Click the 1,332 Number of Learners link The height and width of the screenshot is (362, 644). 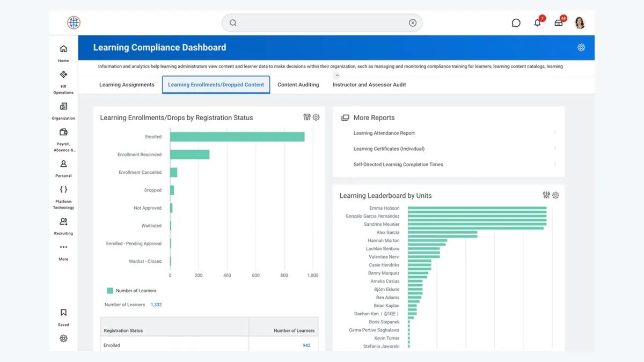coord(156,305)
